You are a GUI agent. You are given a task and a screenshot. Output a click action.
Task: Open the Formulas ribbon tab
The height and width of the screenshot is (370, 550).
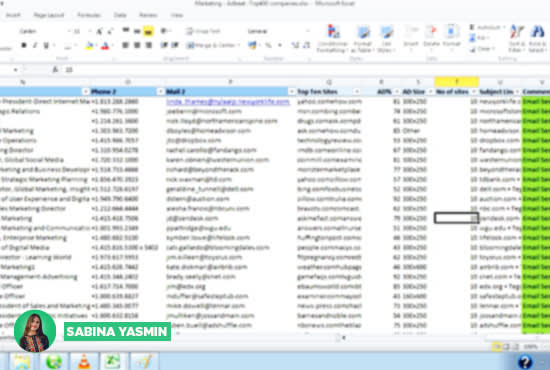pos(89,15)
